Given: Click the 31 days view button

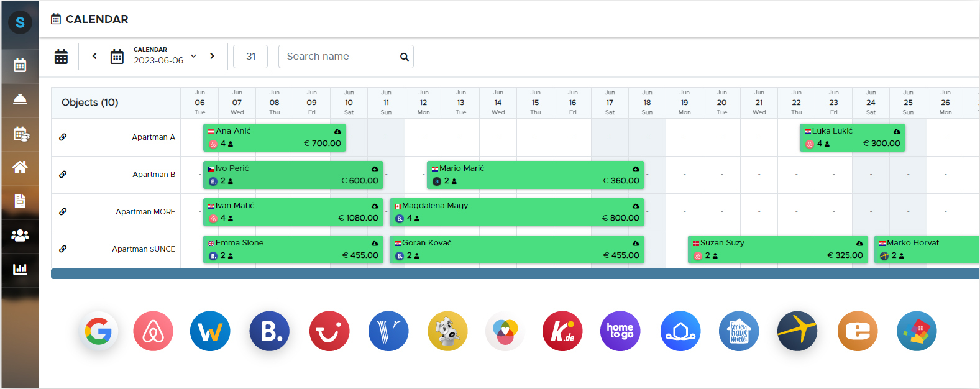Looking at the screenshot, I should point(250,56).
